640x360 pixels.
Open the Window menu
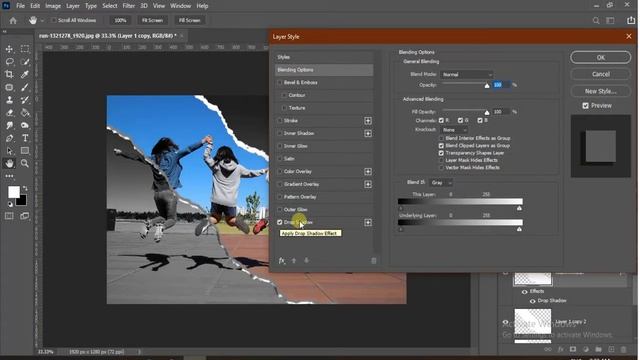point(180,6)
